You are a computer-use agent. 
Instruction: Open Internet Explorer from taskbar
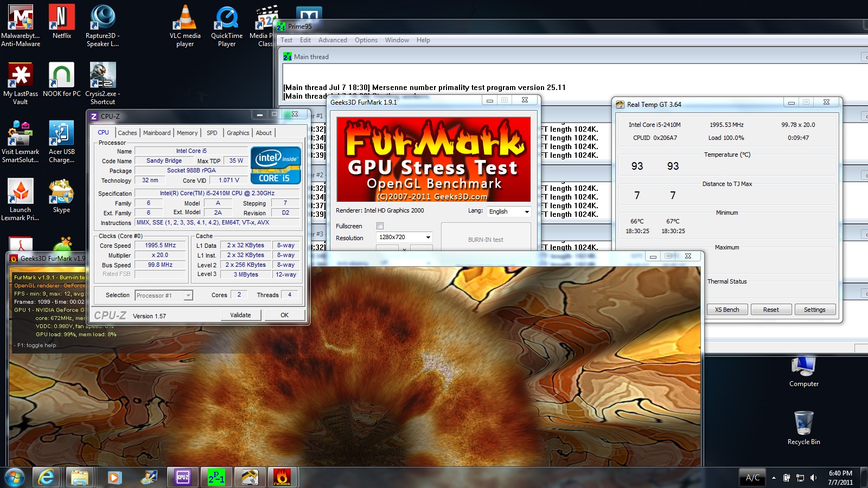click(46, 477)
